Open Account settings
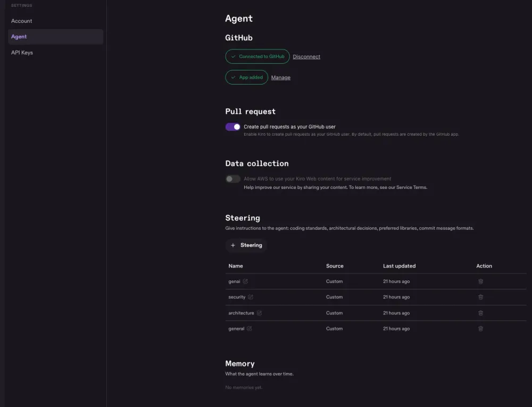Screen dimensions: 532x407 point(21,21)
